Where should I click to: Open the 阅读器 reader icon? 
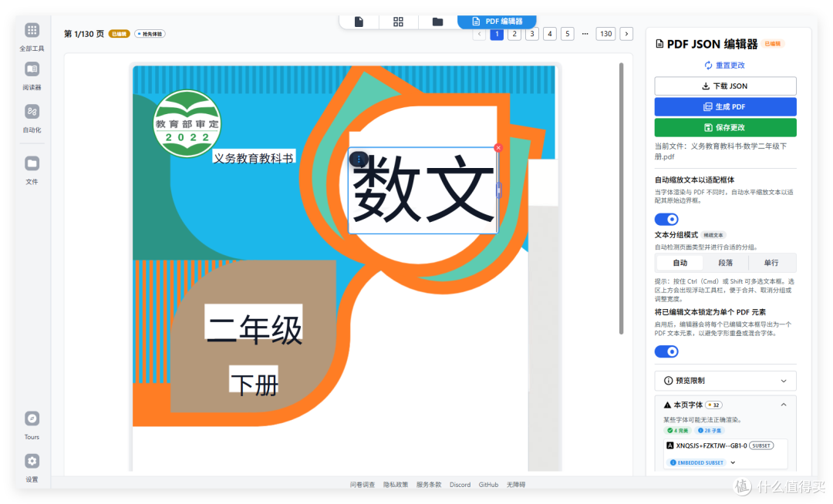click(x=32, y=69)
